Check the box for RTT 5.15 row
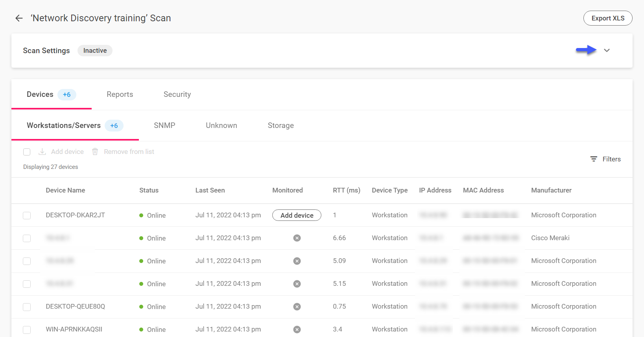Image resolution: width=644 pixels, height=337 pixels. (x=27, y=284)
